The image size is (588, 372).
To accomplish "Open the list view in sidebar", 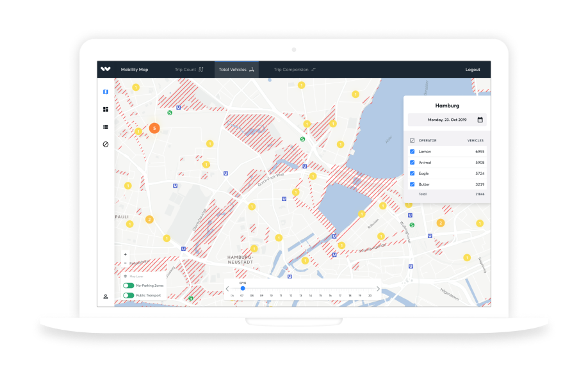I will tap(106, 127).
